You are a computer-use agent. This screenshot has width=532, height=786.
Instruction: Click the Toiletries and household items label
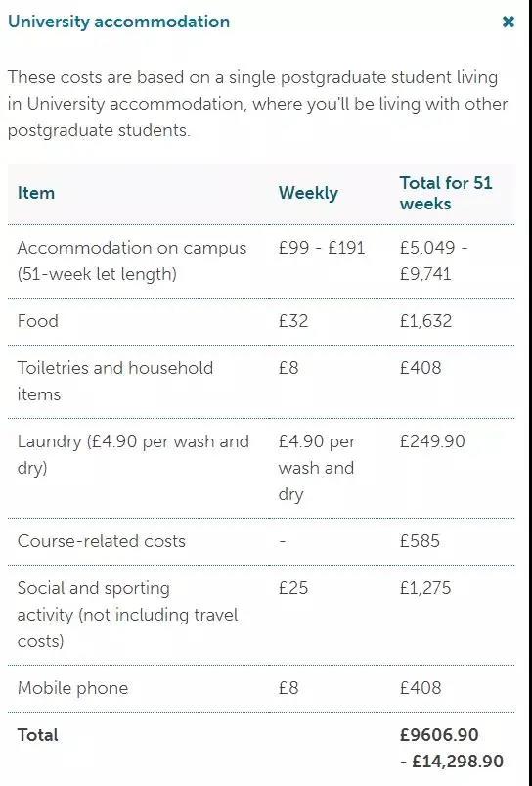tap(115, 381)
